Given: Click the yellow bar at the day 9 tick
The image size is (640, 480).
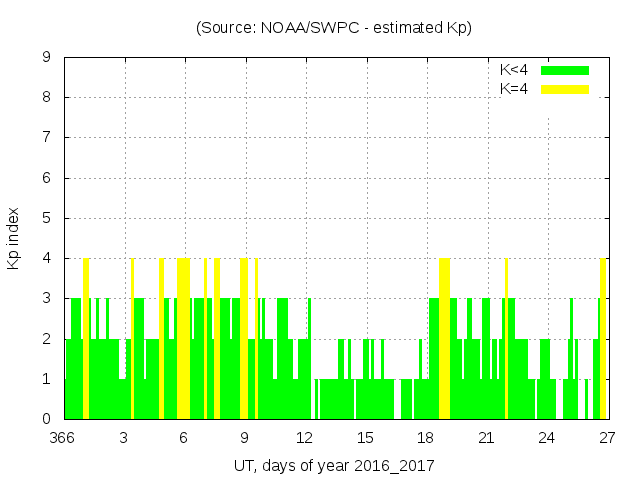Looking at the screenshot, I should pos(244,340).
